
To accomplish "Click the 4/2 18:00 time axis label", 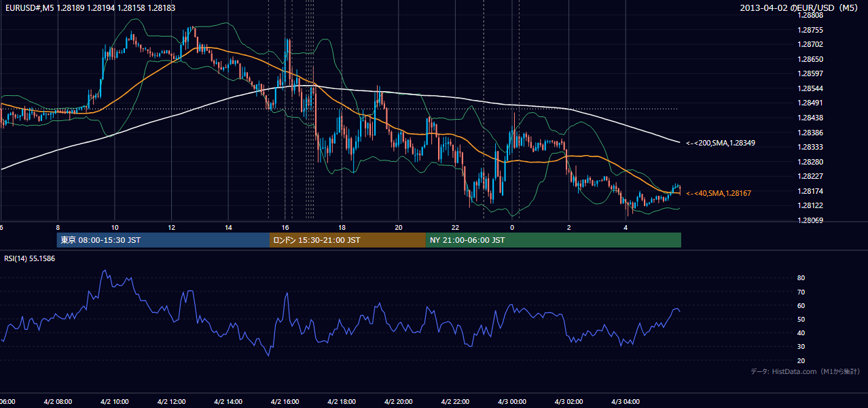I will click(x=342, y=402).
